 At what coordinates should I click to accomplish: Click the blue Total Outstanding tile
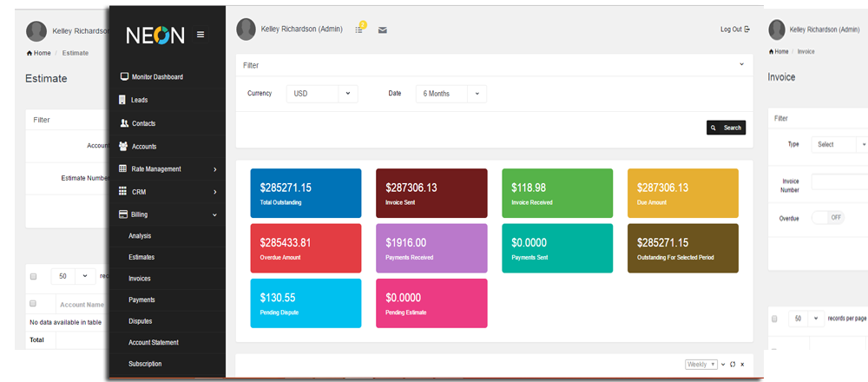point(306,193)
